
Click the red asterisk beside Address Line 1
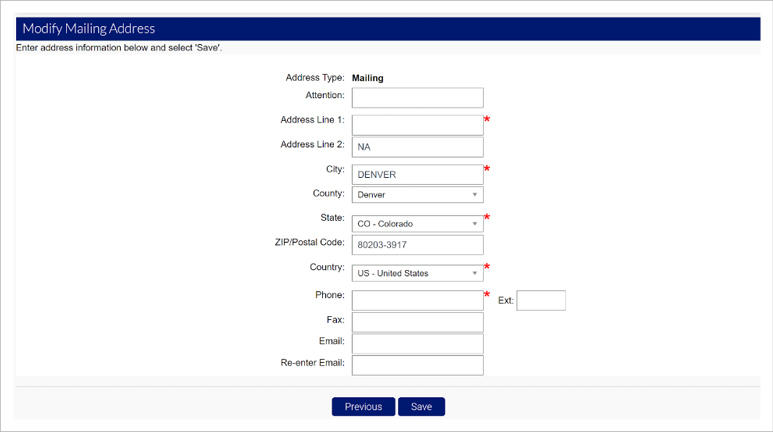point(487,121)
